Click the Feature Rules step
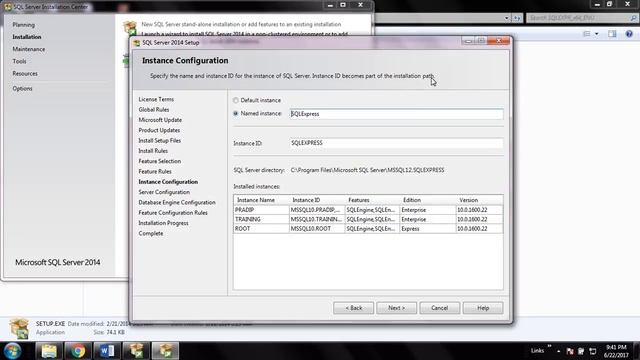This screenshot has width=640, height=360. tap(155, 171)
